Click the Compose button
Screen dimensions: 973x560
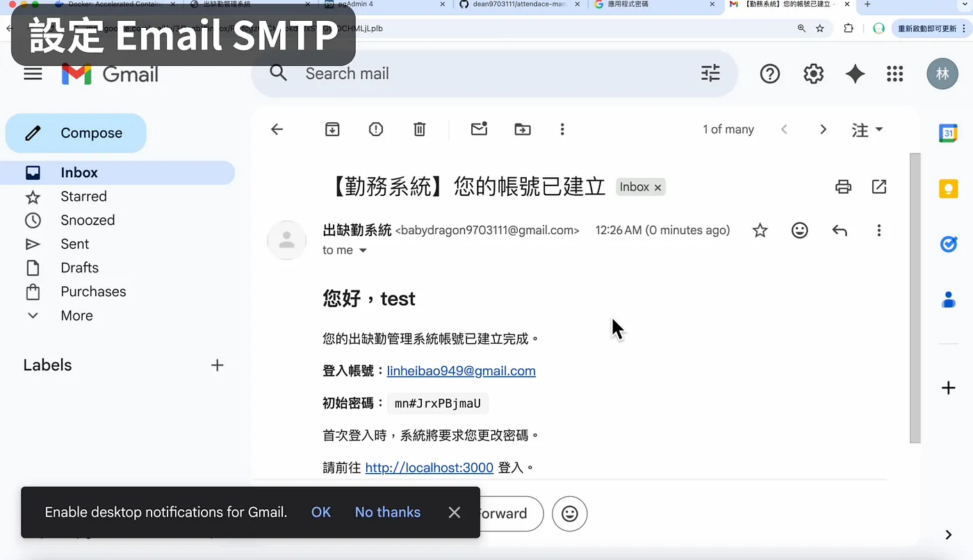pos(76,133)
